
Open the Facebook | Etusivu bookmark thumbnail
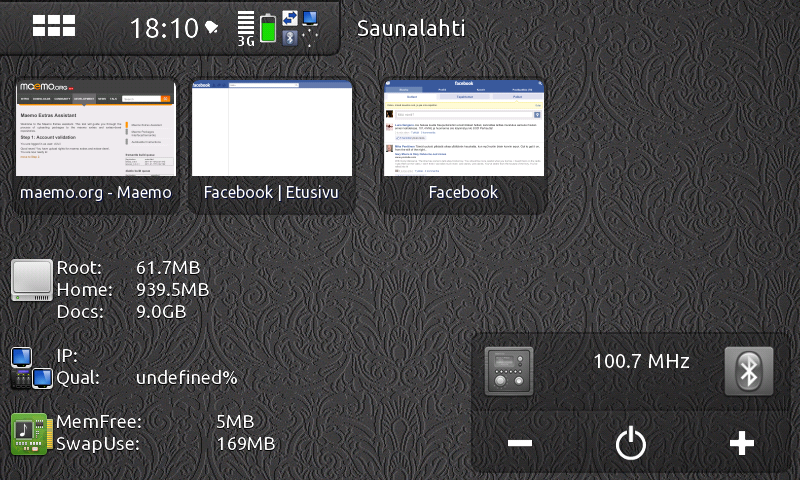click(272, 146)
